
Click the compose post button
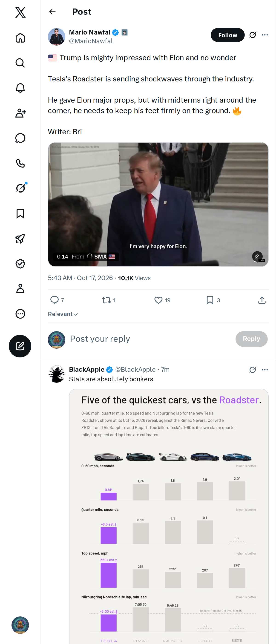[x=20, y=346]
